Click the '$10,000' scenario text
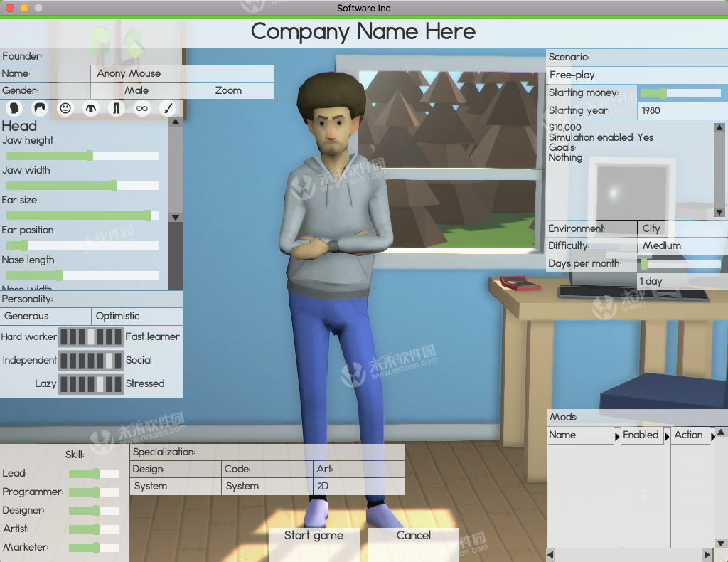 click(x=564, y=127)
